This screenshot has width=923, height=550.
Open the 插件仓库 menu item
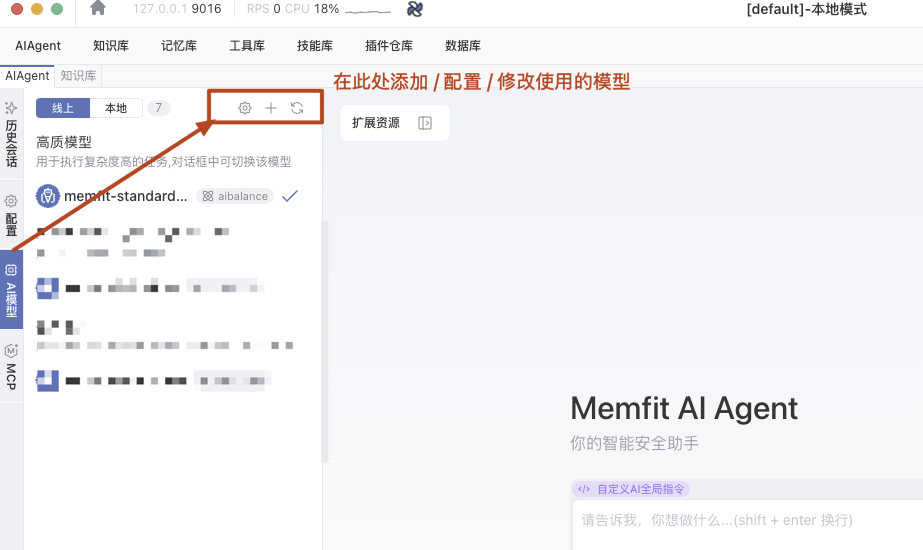(x=389, y=46)
